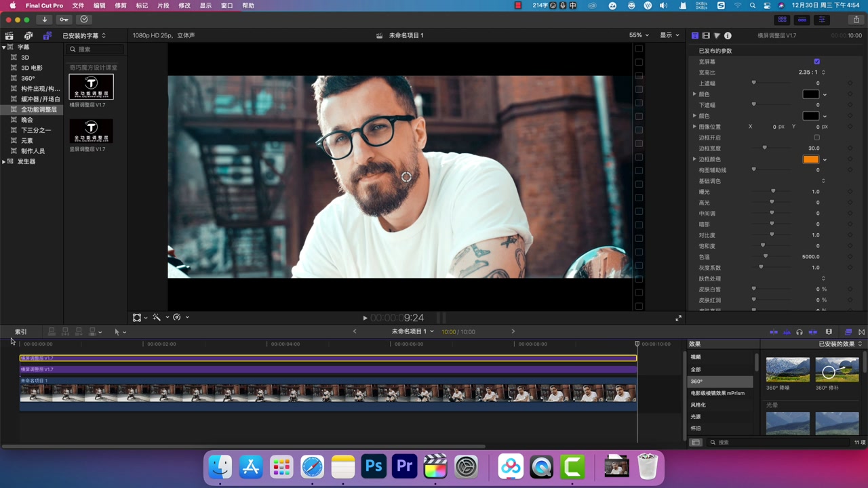Adjust the 曝光 slider
868x488 pixels.
pos(772,191)
